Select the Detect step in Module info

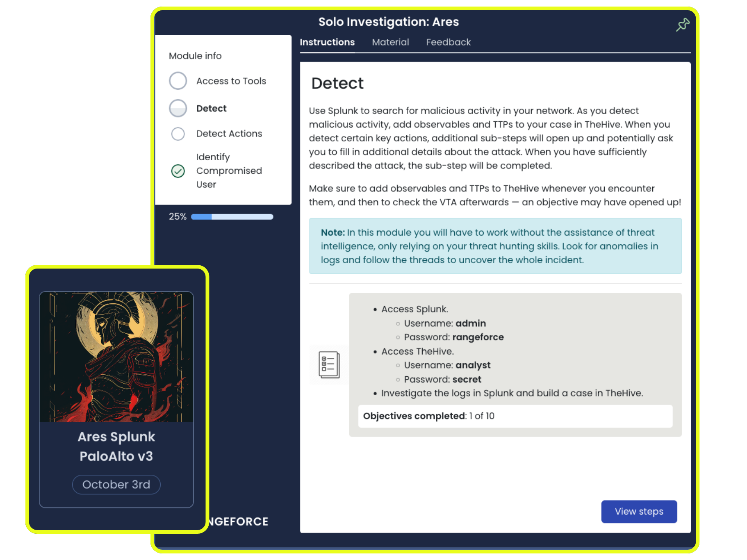pos(211,108)
